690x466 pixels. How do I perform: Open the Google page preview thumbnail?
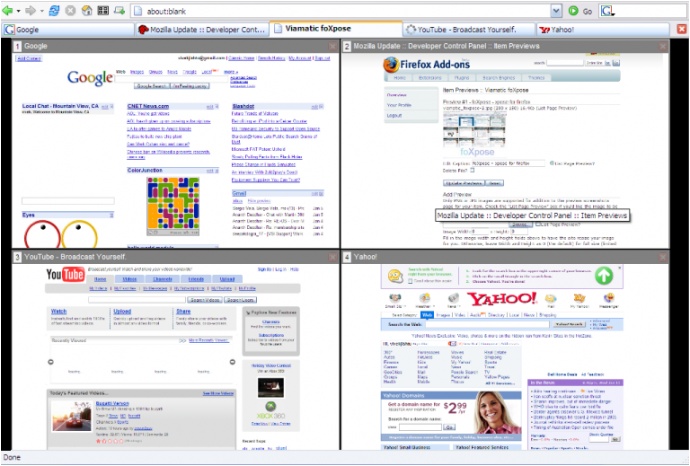pyautogui.click(x=176, y=150)
